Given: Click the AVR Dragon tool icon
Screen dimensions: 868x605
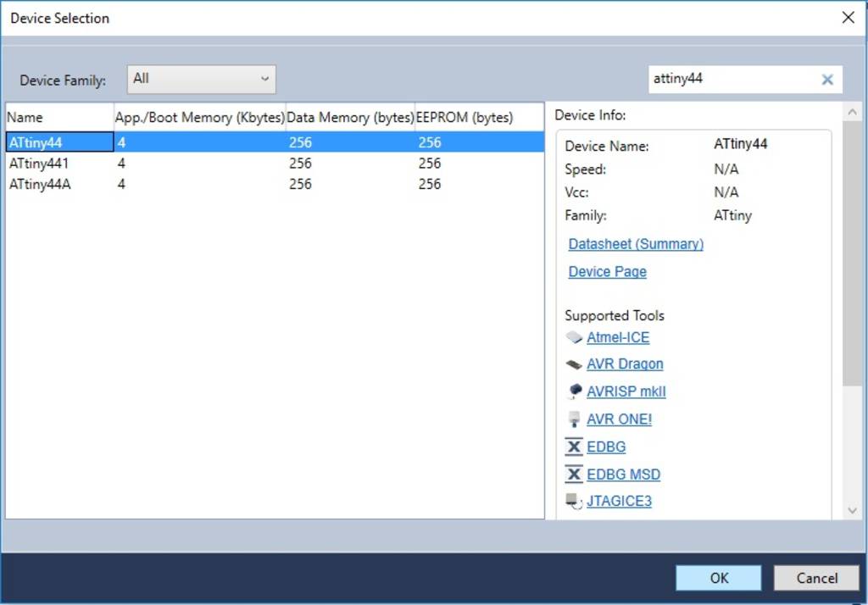Looking at the screenshot, I should pos(574,364).
